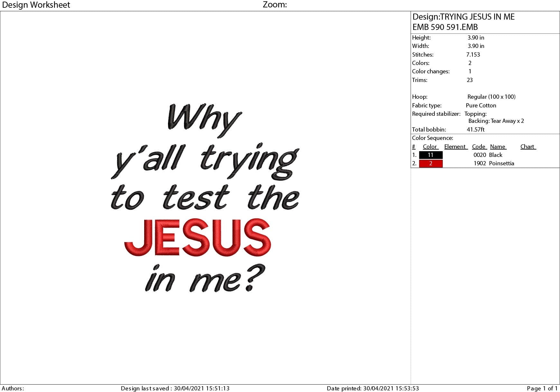Click the 'Date printed' timestamp
560x392 pixels.
[373, 388]
